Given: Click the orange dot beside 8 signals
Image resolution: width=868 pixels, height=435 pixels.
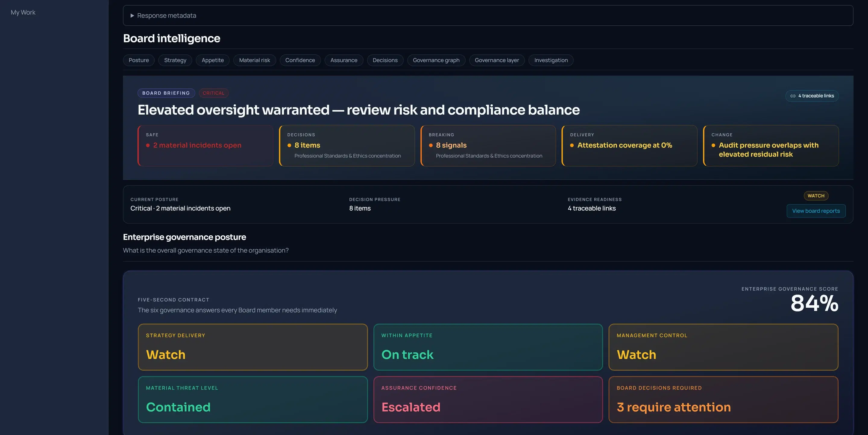Looking at the screenshot, I should coord(431,145).
